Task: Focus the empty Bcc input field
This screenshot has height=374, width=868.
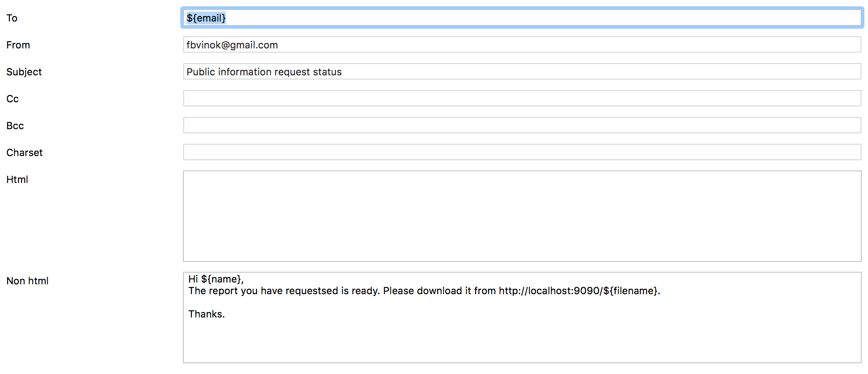Action: point(522,126)
